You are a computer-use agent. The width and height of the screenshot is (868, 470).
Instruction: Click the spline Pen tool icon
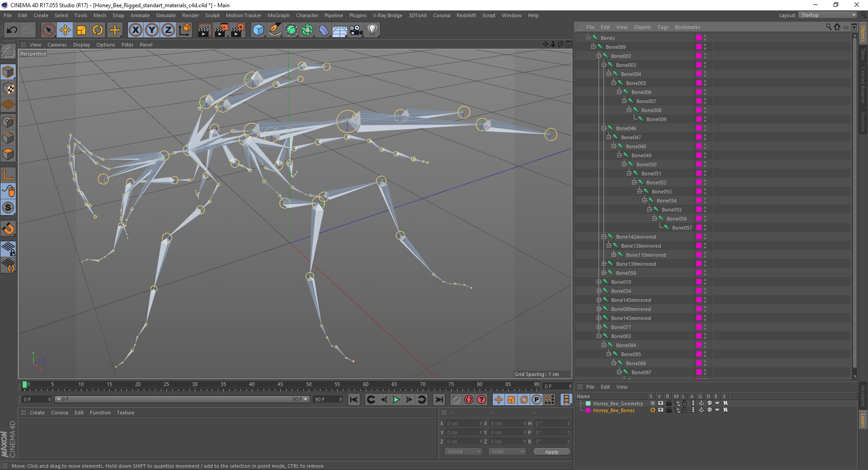tap(275, 30)
